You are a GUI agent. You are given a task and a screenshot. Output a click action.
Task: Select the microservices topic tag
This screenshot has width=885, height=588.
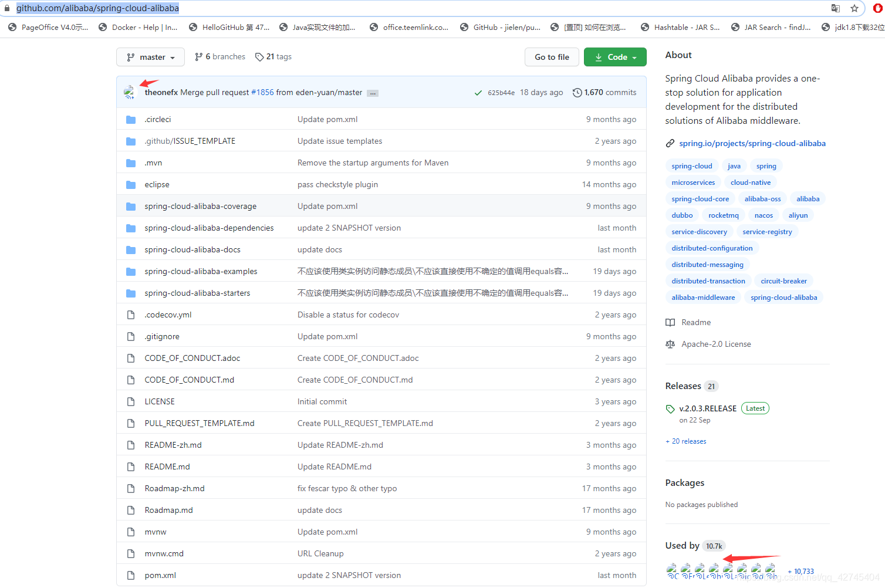pos(693,183)
